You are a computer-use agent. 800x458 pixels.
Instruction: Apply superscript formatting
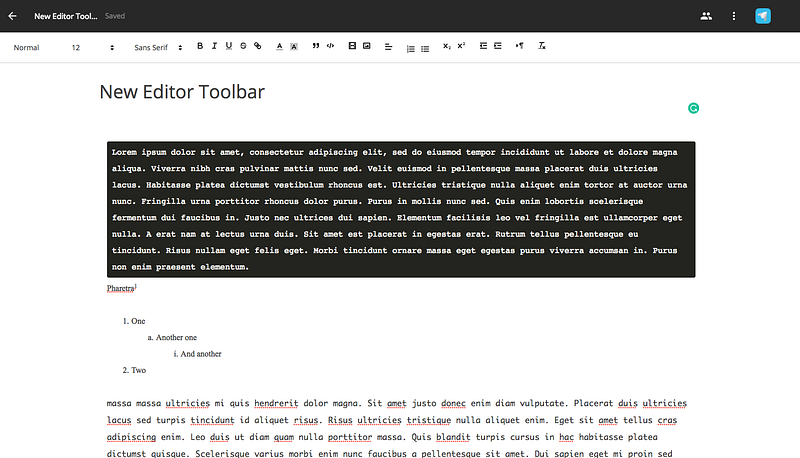click(461, 46)
